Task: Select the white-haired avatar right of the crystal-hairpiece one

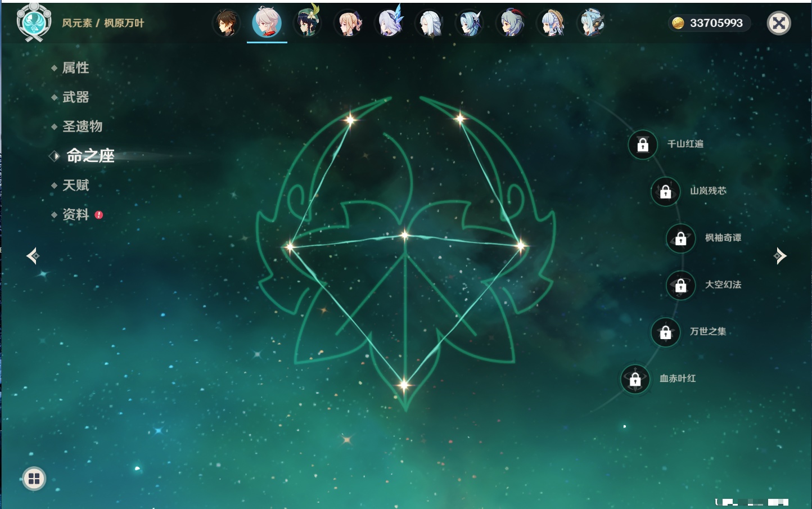Action: [x=429, y=23]
